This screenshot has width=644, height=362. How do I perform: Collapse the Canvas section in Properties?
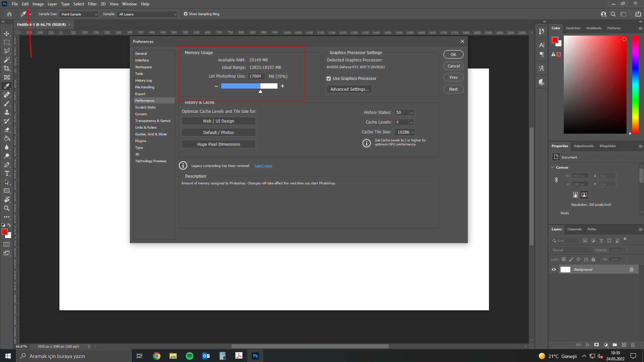point(553,167)
